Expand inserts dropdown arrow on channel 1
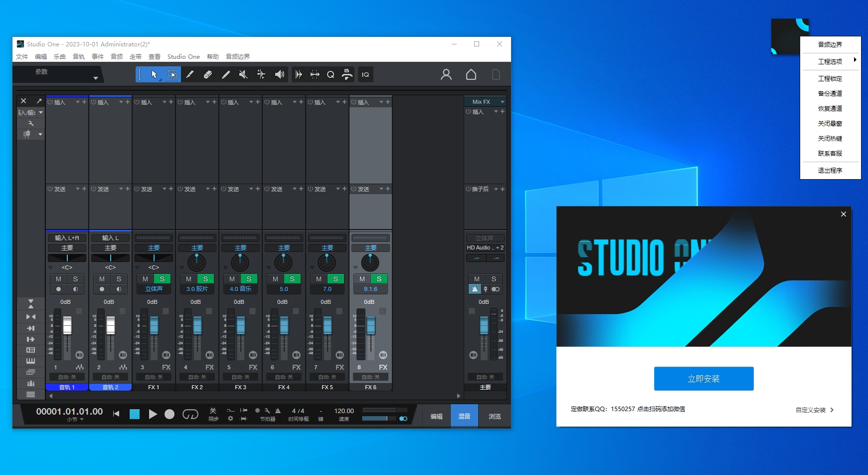This screenshot has height=475, width=868. pyautogui.click(x=78, y=102)
